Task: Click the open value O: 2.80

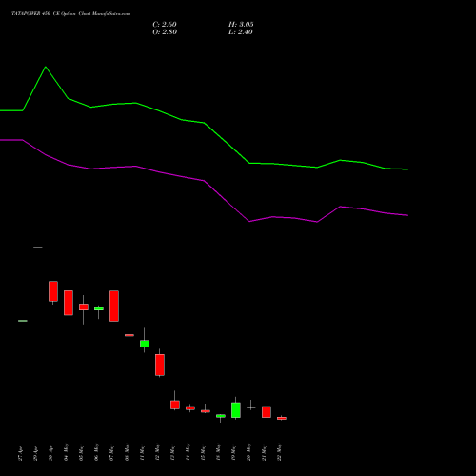Action: coord(165,32)
